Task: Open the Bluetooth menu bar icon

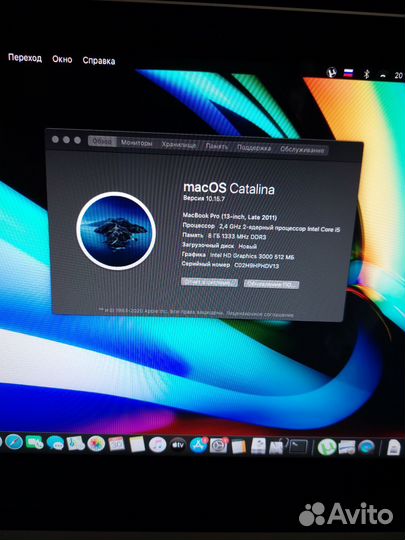Action: pyautogui.click(x=367, y=74)
